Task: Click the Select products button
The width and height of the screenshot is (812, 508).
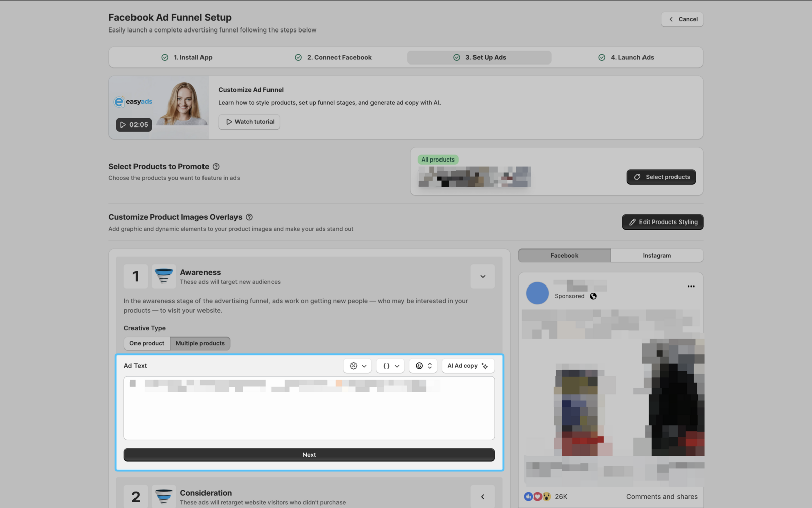Action: (661, 177)
